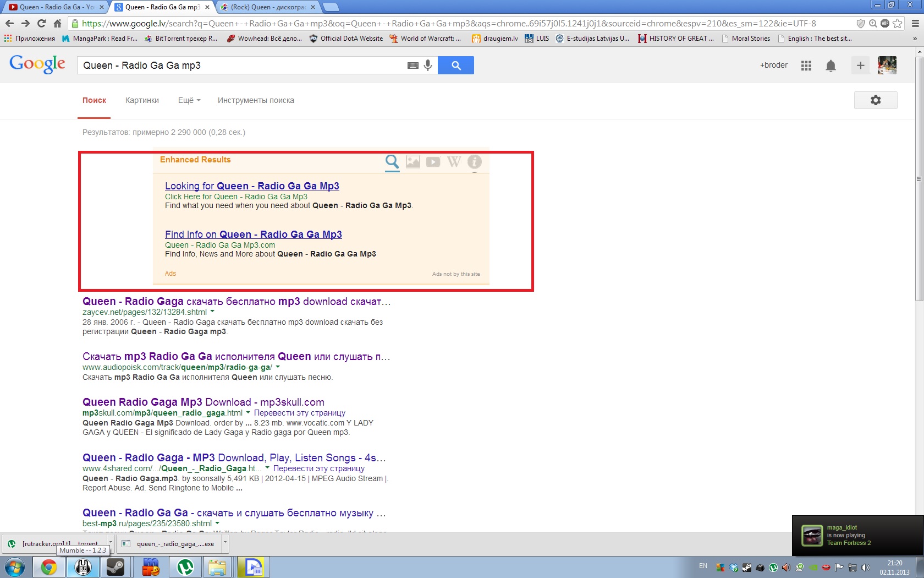Open dropdown for queen radio gaga exe download
This screenshot has height=578, width=924.
tap(225, 543)
